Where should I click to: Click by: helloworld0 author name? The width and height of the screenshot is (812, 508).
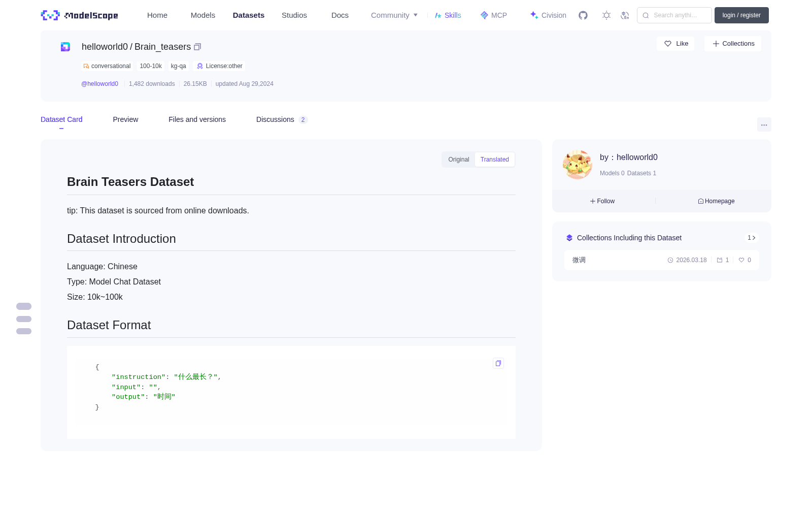629,157
